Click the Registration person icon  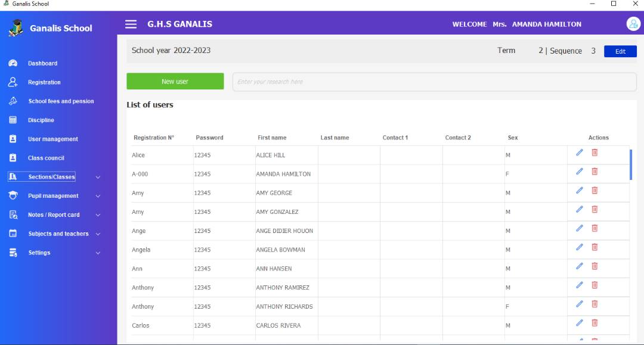tap(13, 82)
